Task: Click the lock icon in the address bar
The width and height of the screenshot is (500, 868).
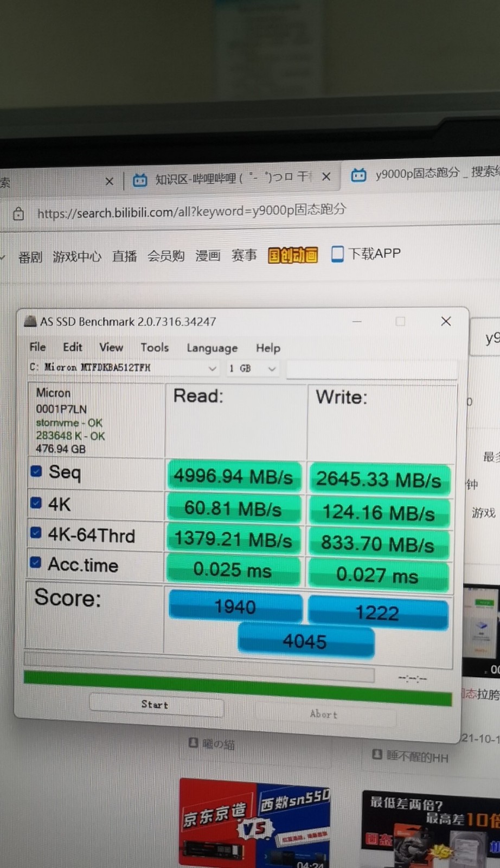Action: click(x=18, y=214)
